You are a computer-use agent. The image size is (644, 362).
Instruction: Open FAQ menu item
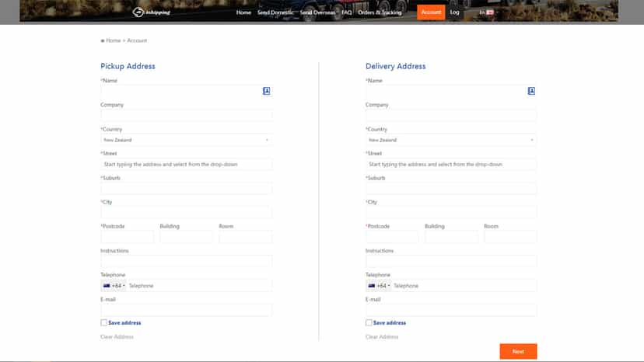pyautogui.click(x=347, y=12)
